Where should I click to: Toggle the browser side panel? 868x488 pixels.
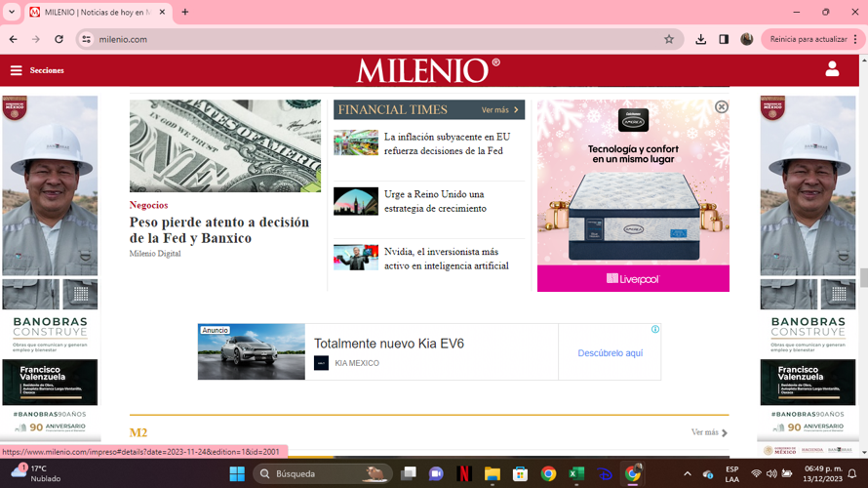click(x=724, y=39)
